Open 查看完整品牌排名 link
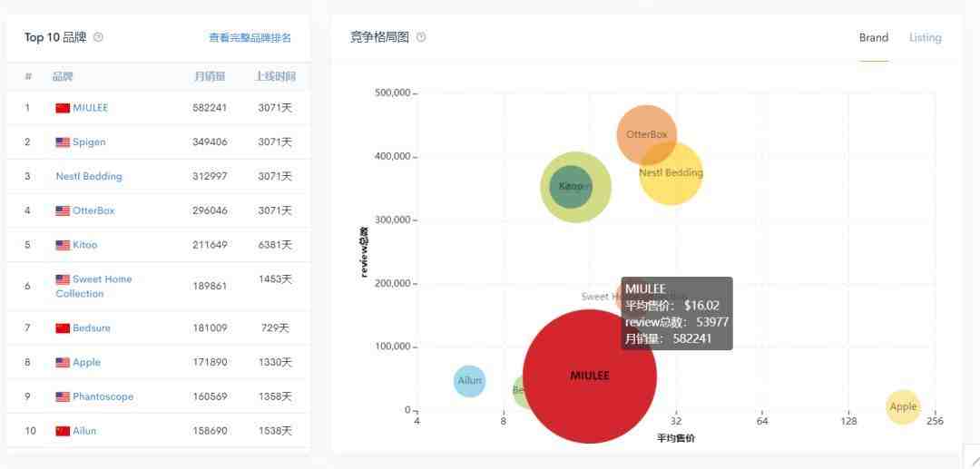980x469 pixels. pyautogui.click(x=250, y=38)
